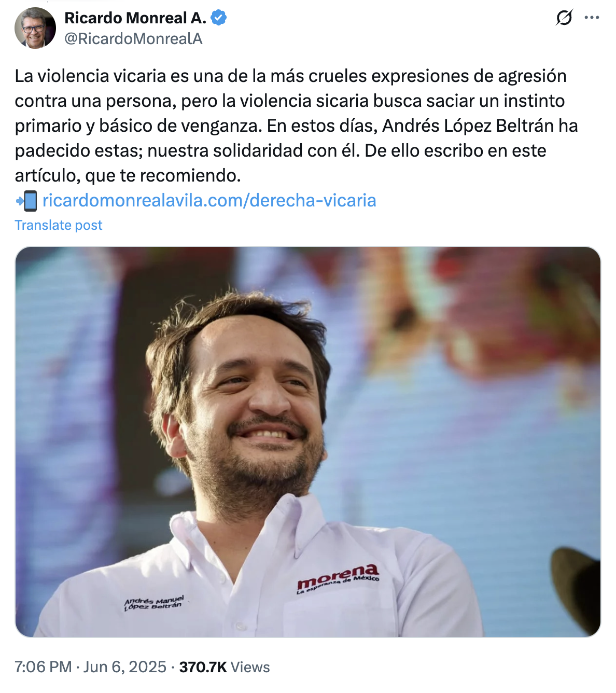Click the morena logo on the shirt

[x=338, y=578]
